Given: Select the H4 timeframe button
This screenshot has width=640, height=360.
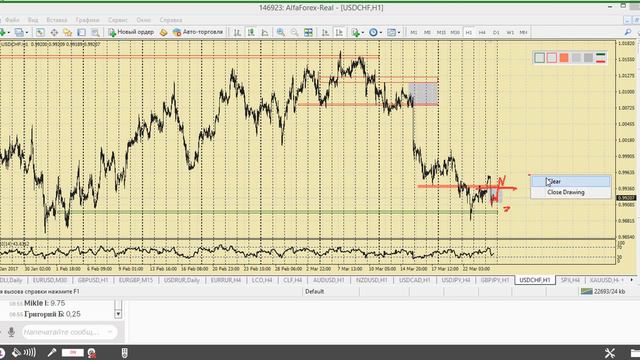Looking at the screenshot, I should 482,32.
